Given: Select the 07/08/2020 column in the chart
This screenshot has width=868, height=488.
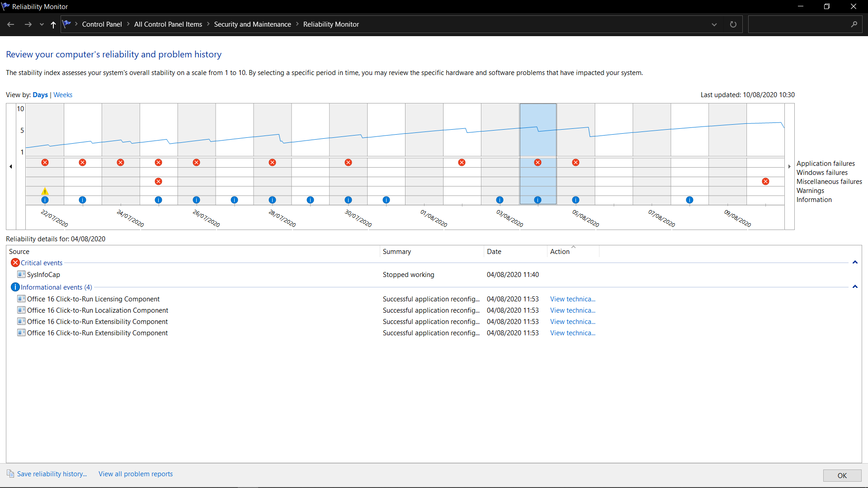Looking at the screenshot, I should pos(651,154).
